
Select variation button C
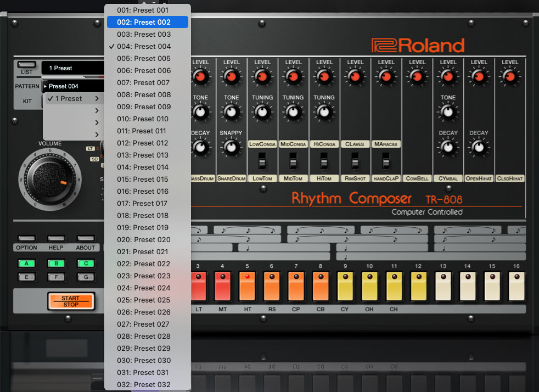tap(86, 264)
